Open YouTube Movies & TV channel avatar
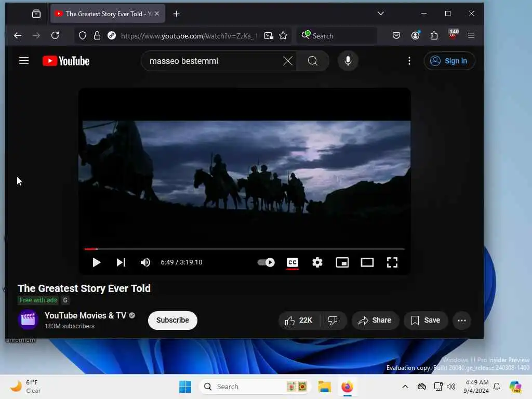The height and width of the screenshot is (399, 532). click(28, 320)
